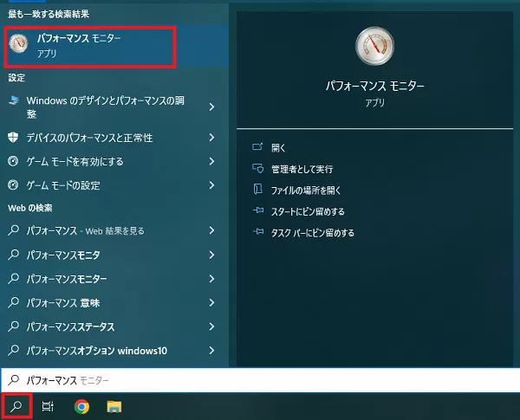
Task: Click the 開く open icon
Action: (257, 147)
